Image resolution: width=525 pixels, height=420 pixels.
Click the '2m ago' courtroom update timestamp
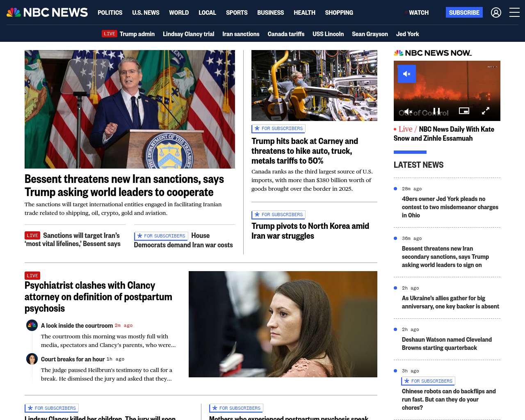pos(123,326)
